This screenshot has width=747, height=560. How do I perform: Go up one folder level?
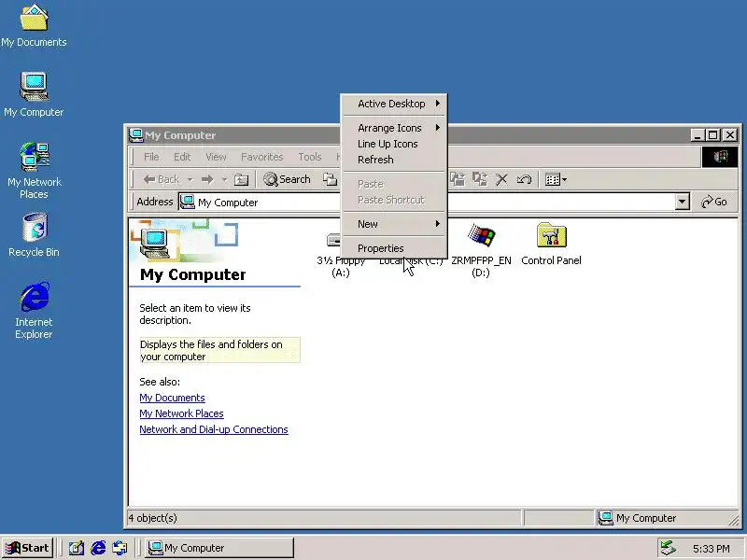pos(242,179)
